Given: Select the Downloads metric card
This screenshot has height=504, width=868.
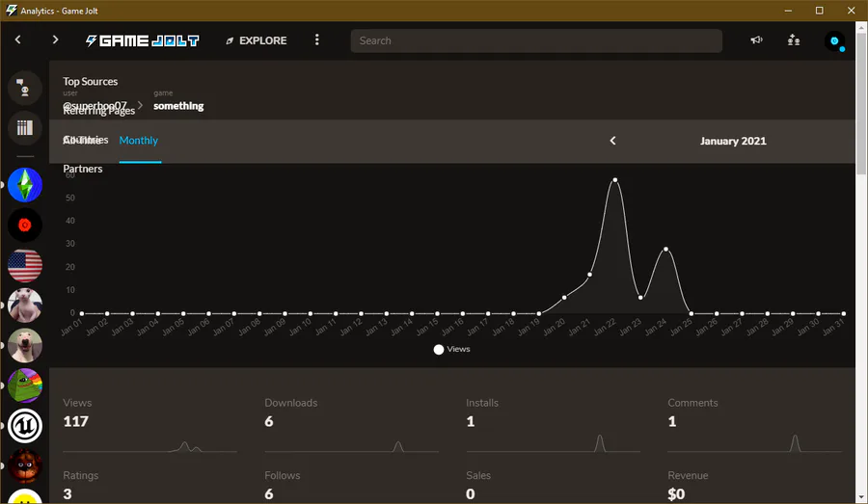Looking at the screenshot, I should click(x=351, y=425).
